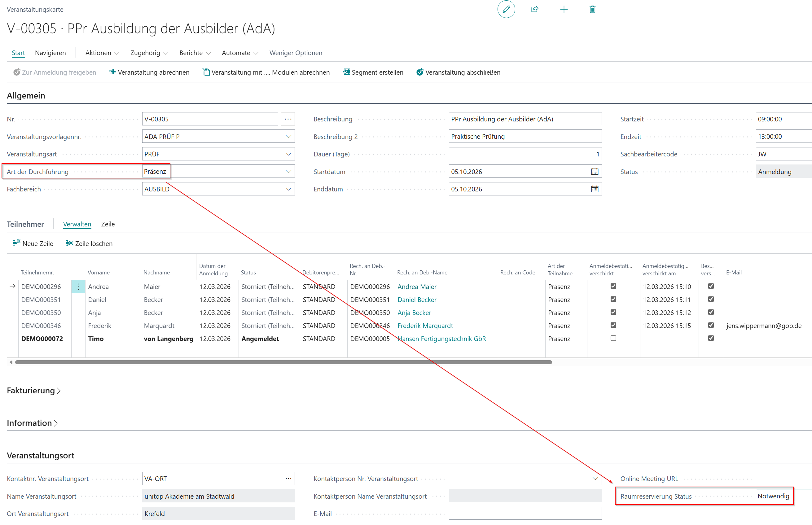Expand the Fakturierung section
Screen dimensions: 812x525
tap(34, 390)
